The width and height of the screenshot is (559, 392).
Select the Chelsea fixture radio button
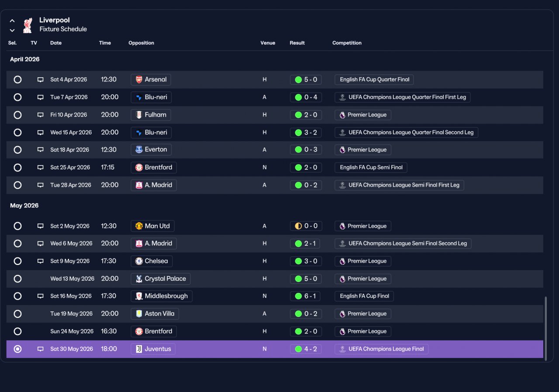(17, 261)
